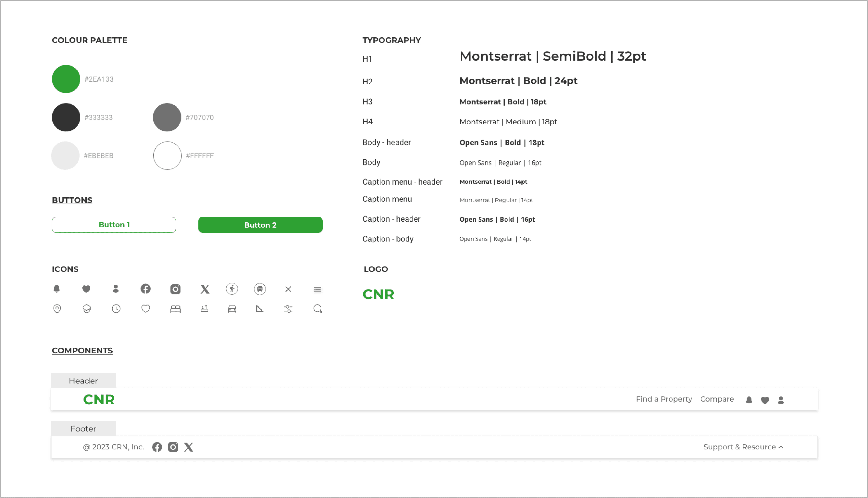Click the '@ 2023 CRN, Inc.' footer text
Screen dimensions: 868x498
click(x=114, y=447)
